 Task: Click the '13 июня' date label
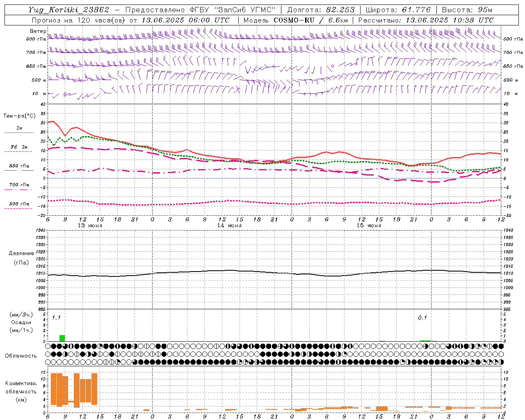[90, 226]
